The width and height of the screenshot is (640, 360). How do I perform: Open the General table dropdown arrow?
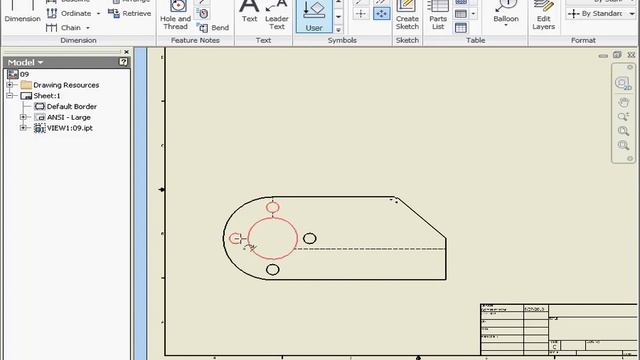tap(473, 14)
